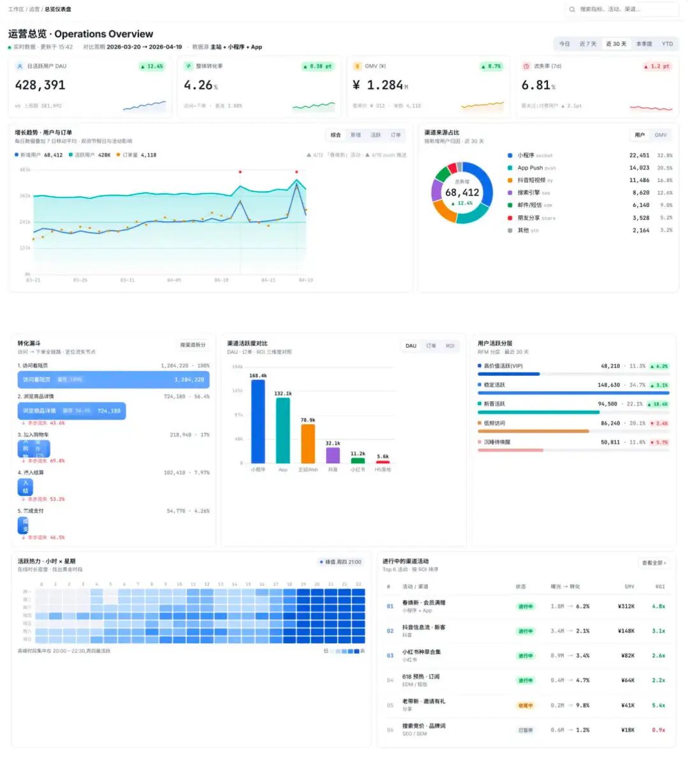688x784 pixels.
Task: Toggle the 活跃用户 legend series
Action: click(90, 155)
